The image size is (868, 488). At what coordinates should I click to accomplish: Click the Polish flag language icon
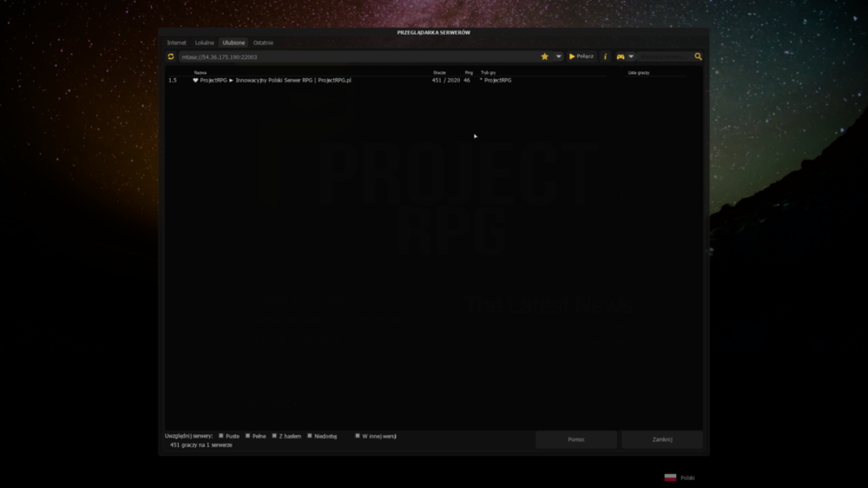[x=670, y=478]
